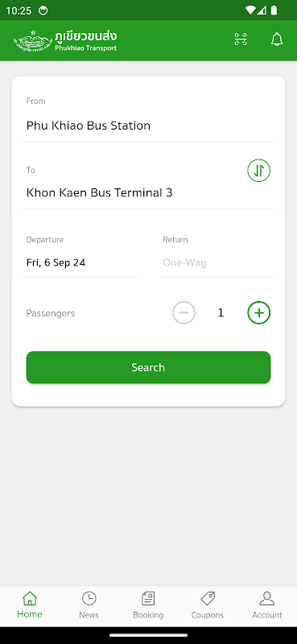Open the Booking tab
297x644 pixels.
(148, 605)
